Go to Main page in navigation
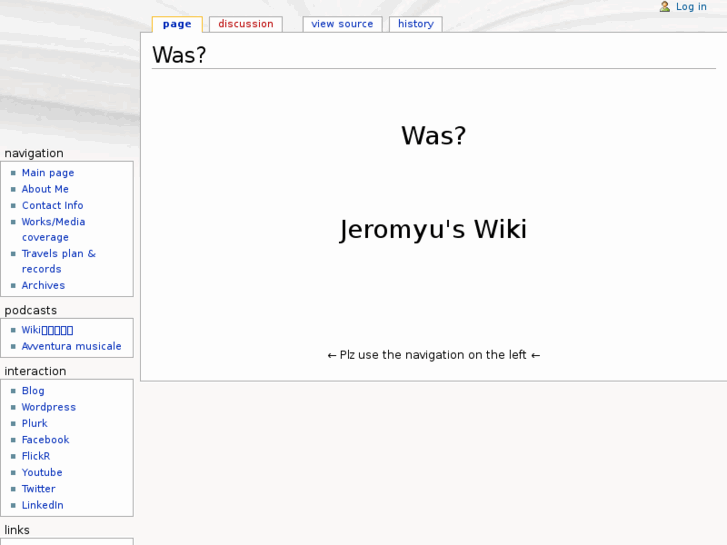Image resolution: width=727 pixels, height=545 pixels. point(48,173)
